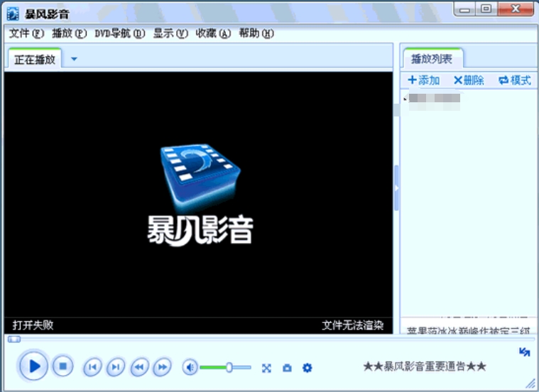The width and height of the screenshot is (539, 392).
Task: Close the 暴风影音 window
Action: tap(516, 9)
